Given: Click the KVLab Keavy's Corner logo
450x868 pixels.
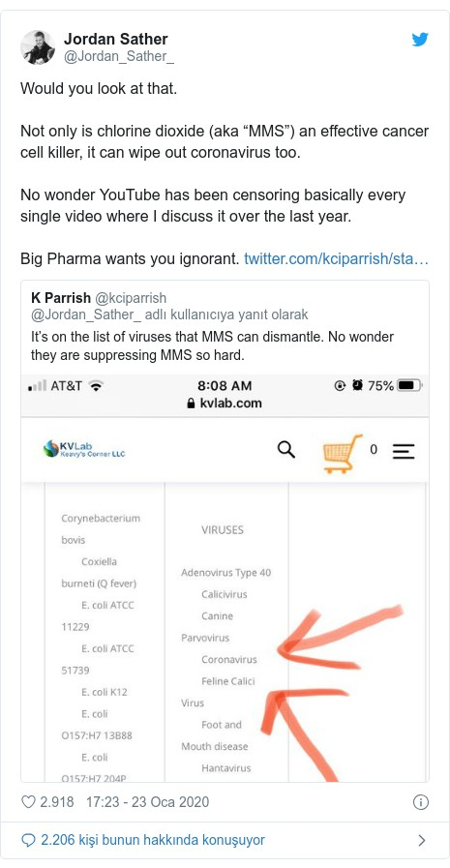Looking at the screenshot, I should [84, 449].
